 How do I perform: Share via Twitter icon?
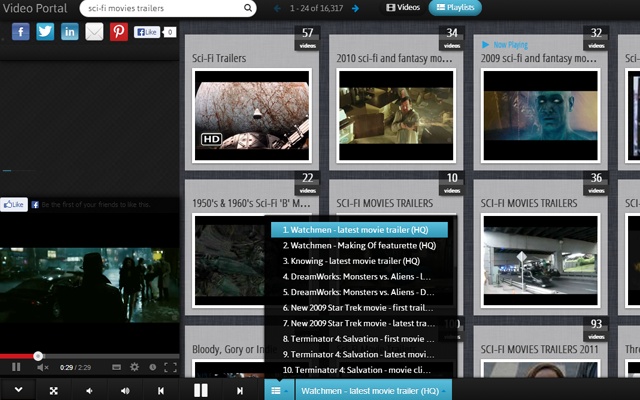[45, 32]
